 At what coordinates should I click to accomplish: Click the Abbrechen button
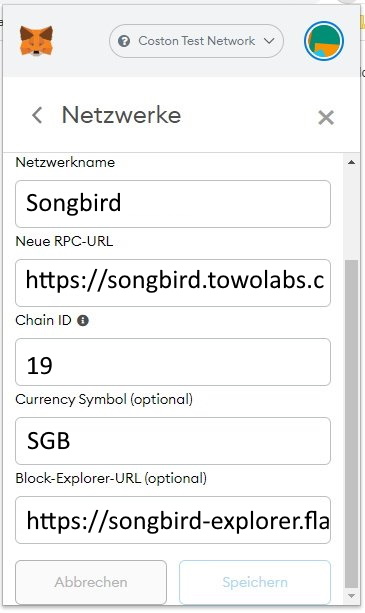[x=91, y=582]
